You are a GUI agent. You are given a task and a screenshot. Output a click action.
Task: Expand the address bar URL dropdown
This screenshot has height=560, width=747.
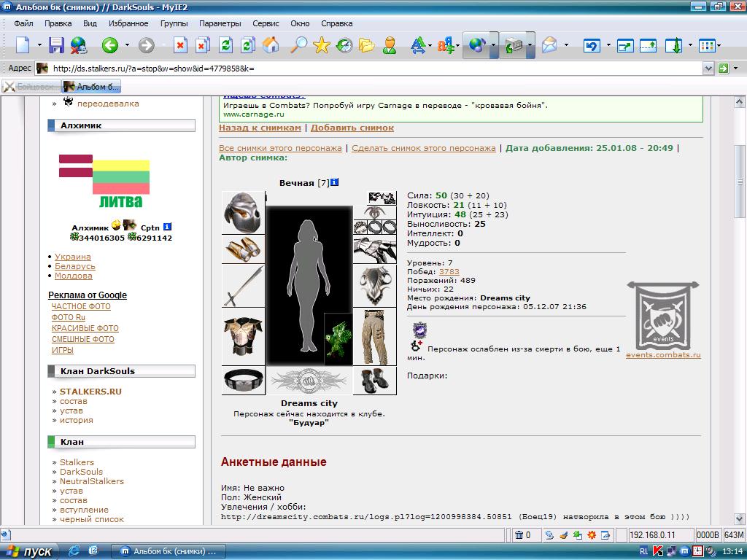[708, 68]
